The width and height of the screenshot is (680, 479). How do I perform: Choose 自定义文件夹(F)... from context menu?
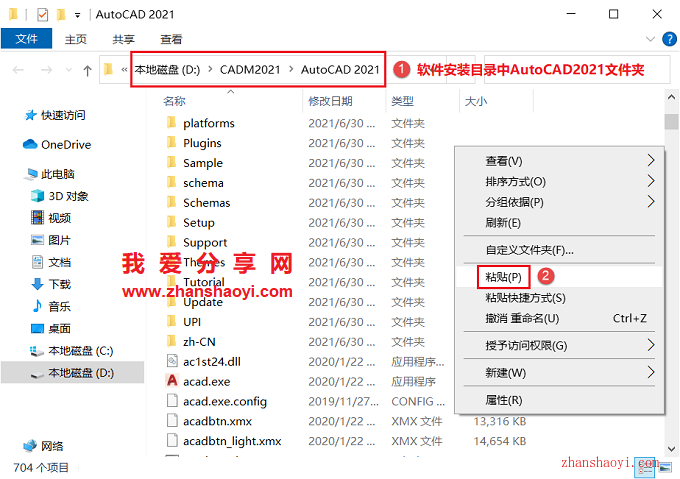[x=559, y=250]
